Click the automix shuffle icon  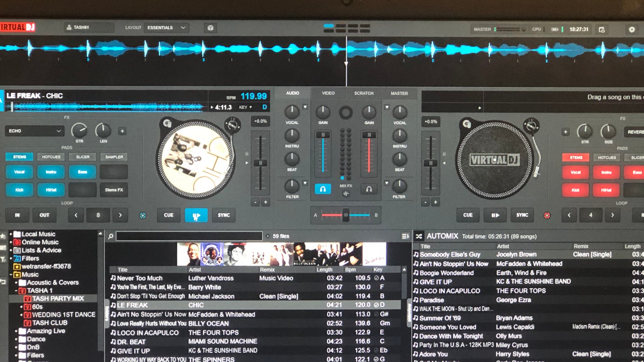click(x=419, y=236)
